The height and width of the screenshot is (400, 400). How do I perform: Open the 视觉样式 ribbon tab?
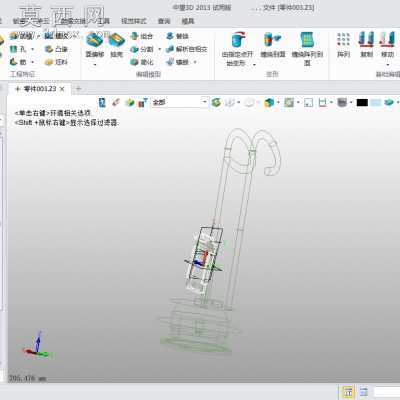click(134, 21)
